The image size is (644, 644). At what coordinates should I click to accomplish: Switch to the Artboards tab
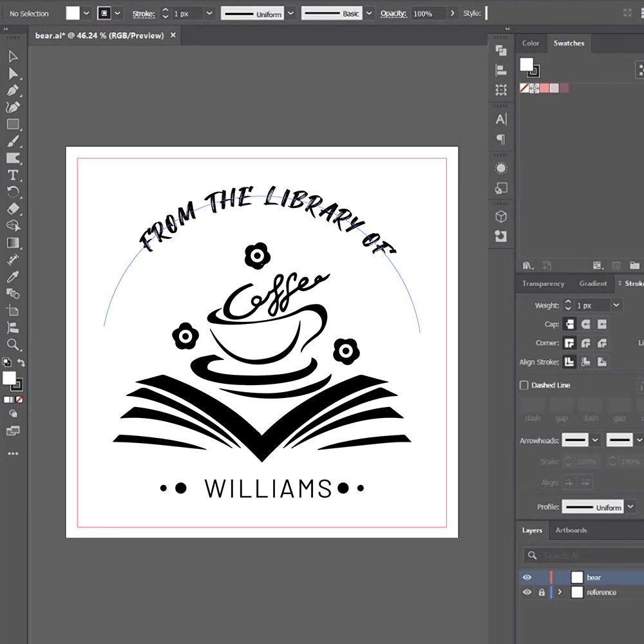[571, 530]
